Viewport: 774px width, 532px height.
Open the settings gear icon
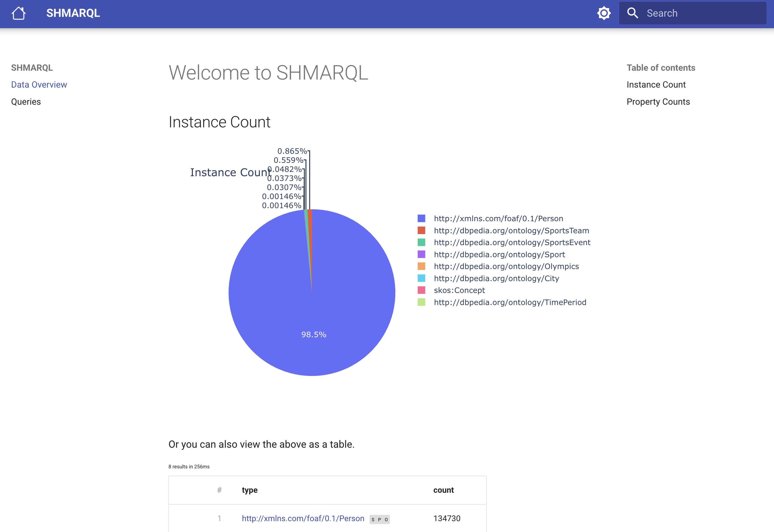(x=604, y=13)
